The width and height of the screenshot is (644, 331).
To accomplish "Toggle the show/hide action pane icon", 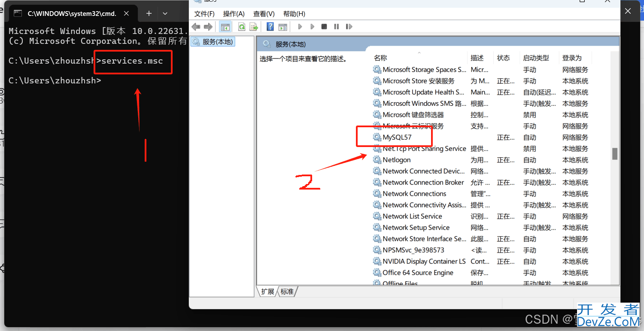I will point(283,27).
